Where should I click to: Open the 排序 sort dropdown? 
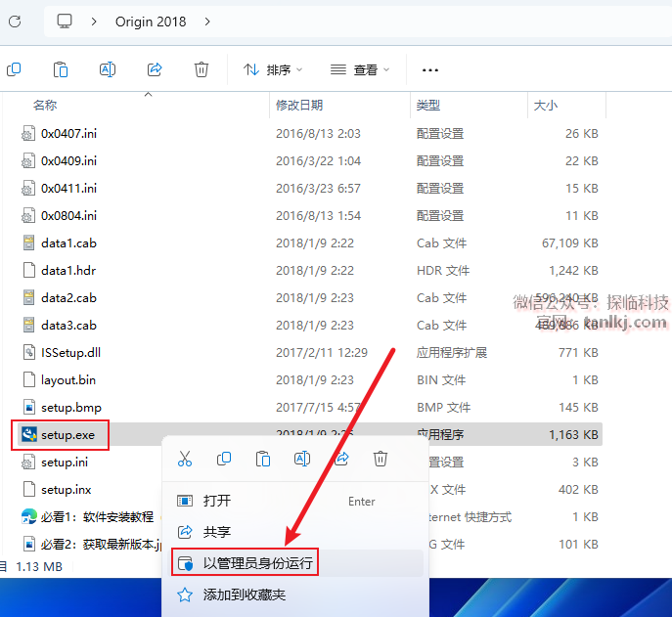click(273, 69)
